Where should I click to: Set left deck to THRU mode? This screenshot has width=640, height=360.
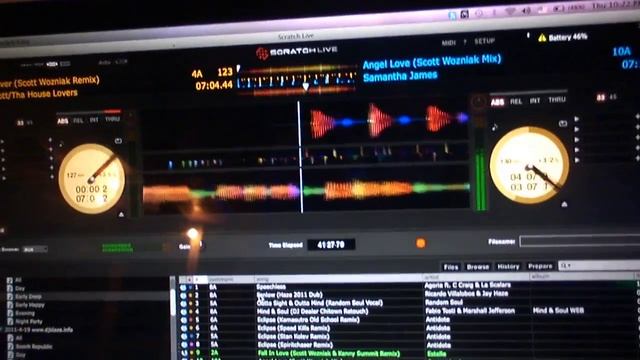pyautogui.click(x=112, y=119)
